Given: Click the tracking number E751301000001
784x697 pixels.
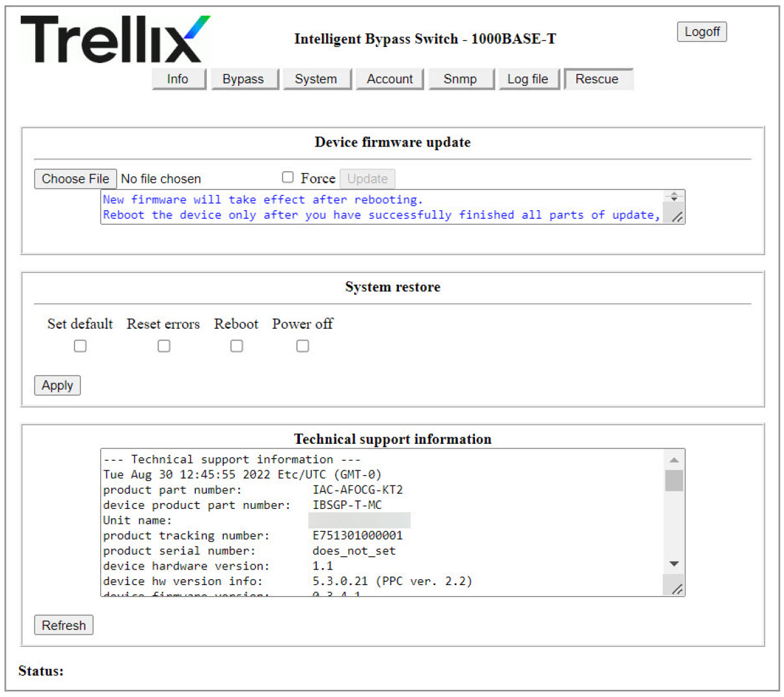Looking at the screenshot, I should 358,536.
